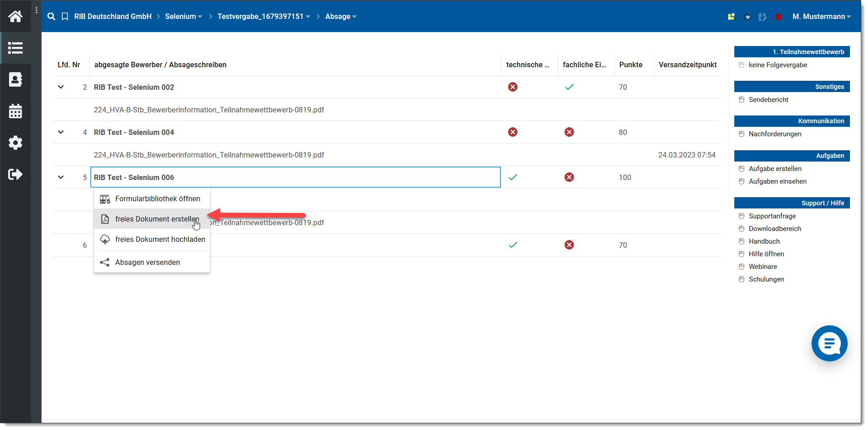This screenshot has width=868, height=430.
Task: Click the red notification bell
Action: [x=778, y=17]
